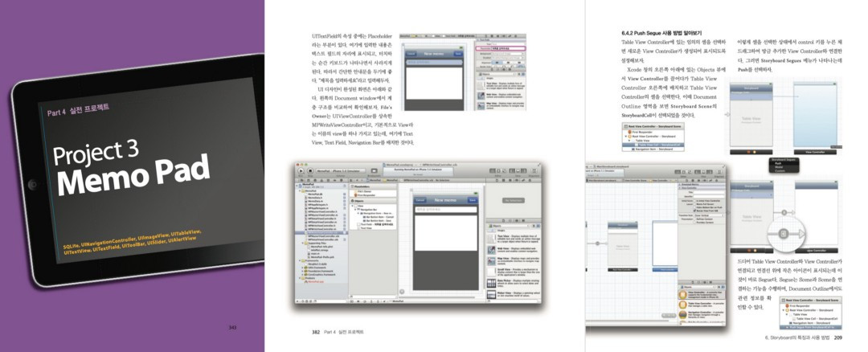This screenshot has height=352, width=868.
Task: Click the canvas zoom button at bottom-left
Action: (402, 292)
